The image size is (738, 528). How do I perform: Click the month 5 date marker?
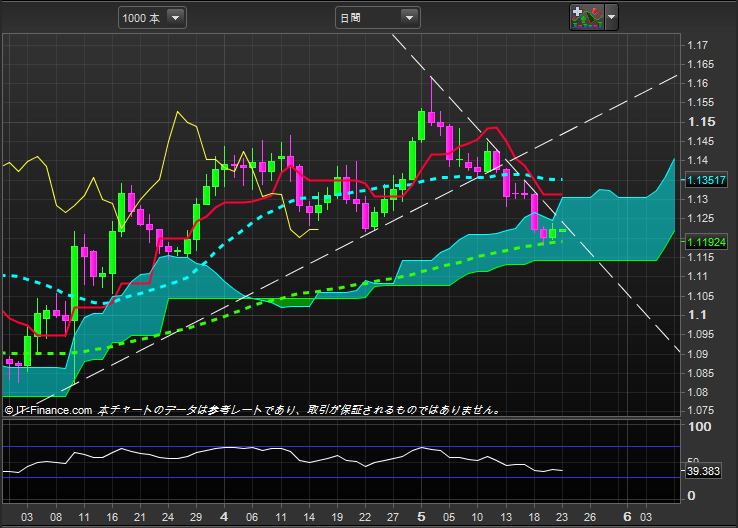pos(421,517)
